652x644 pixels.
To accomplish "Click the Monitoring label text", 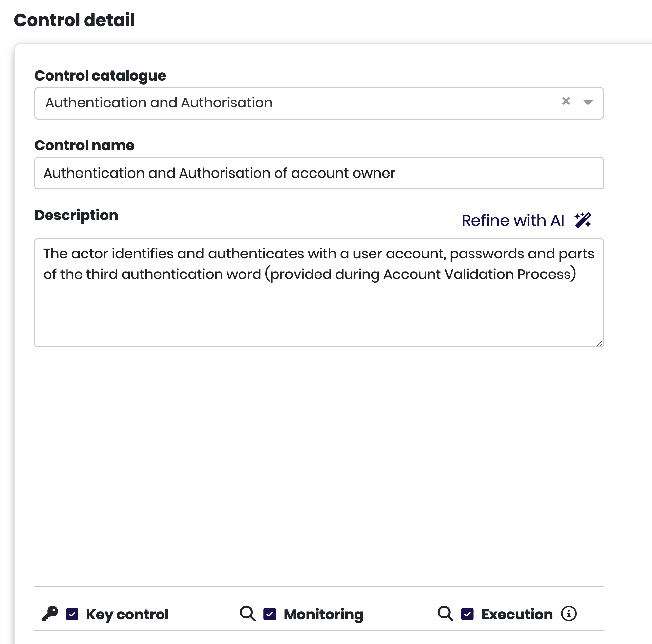I will (x=323, y=614).
